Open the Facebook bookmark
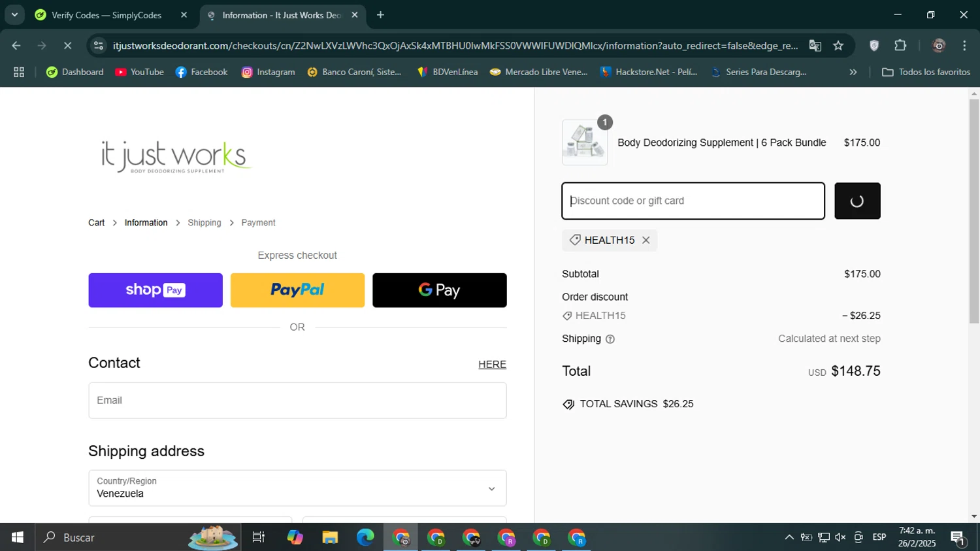980x551 pixels. pyautogui.click(x=201, y=73)
